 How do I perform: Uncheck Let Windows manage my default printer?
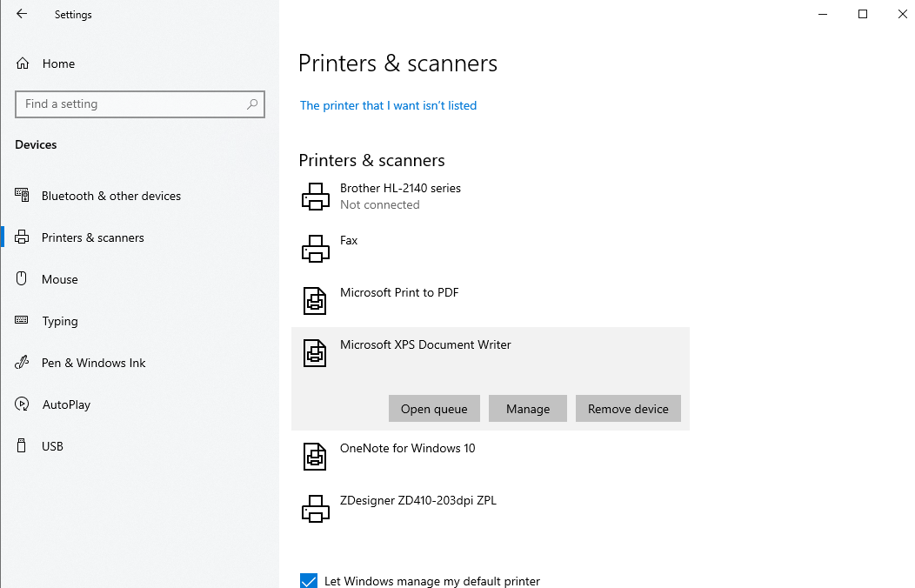(309, 581)
